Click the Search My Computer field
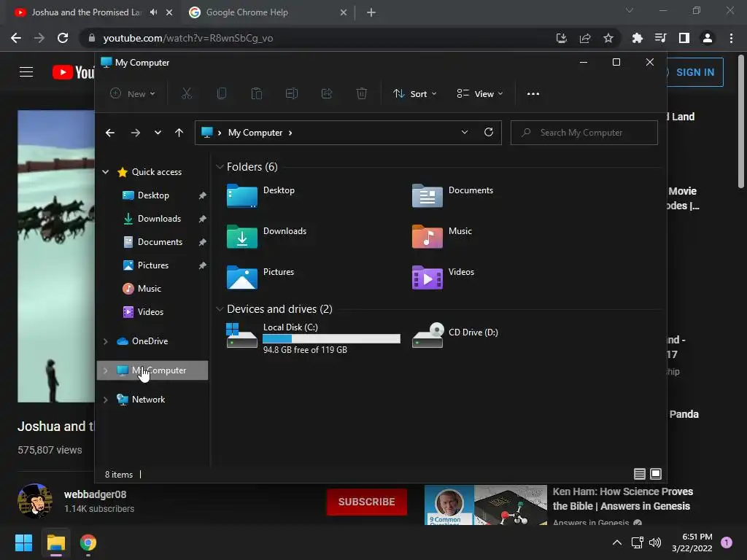This screenshot has height=560, width=747. point(584,133)
